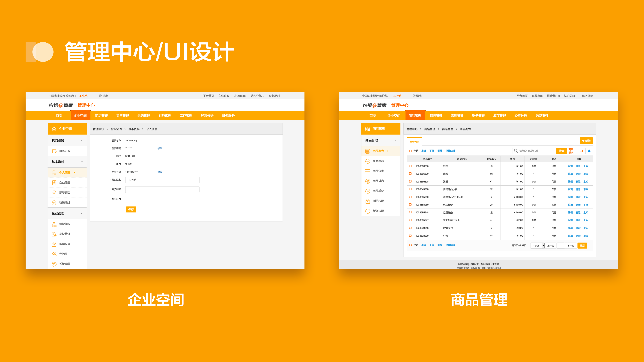Open 商品分类 list icon item
This screenshot has height=362, width=644.
(368, 171)
